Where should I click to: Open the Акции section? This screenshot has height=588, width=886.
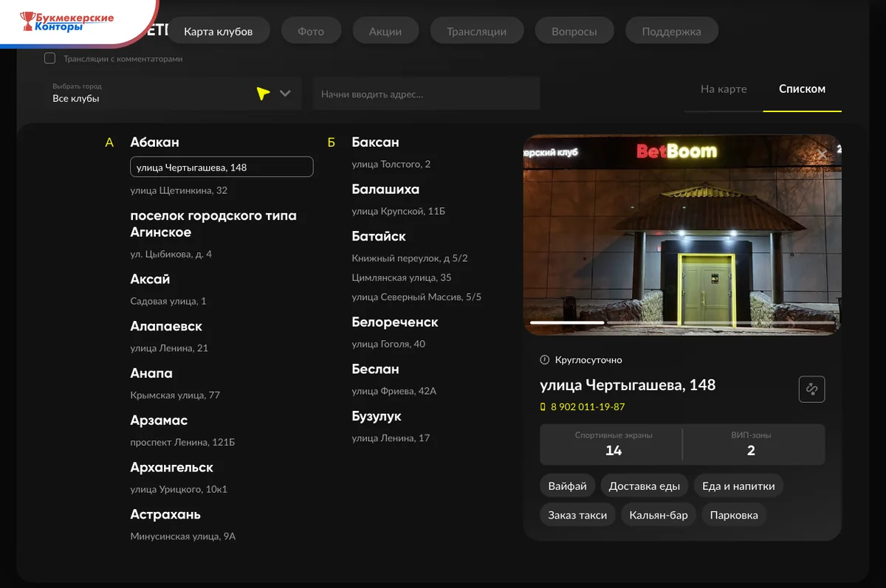click(x=385, y=32)
